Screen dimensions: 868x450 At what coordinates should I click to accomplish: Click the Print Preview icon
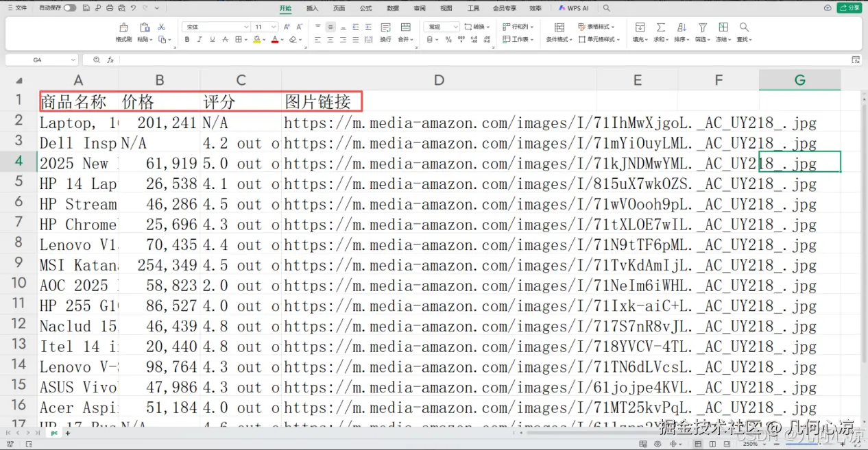(122, 8)
